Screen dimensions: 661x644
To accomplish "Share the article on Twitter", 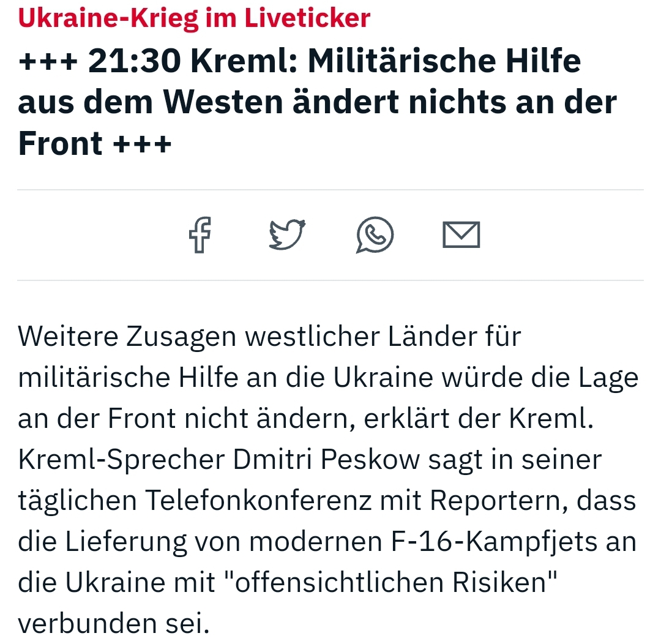I will click(x=288, y=235).
